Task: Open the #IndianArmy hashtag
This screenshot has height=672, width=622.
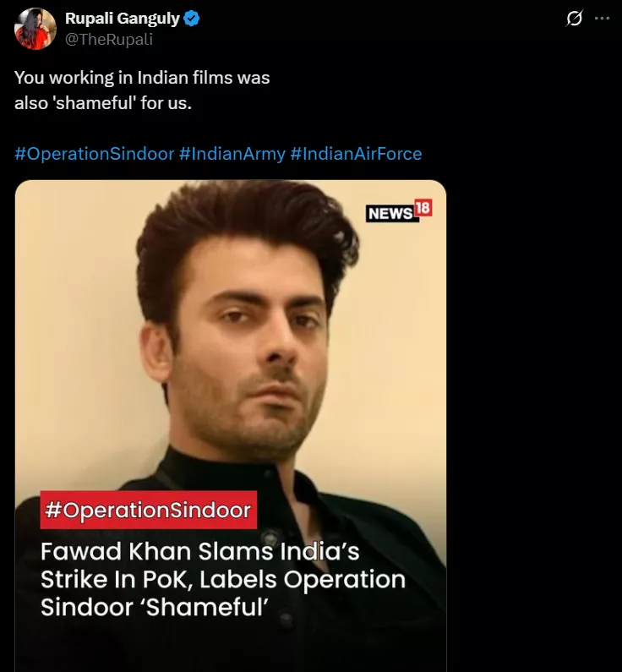Action: [232, 154]
